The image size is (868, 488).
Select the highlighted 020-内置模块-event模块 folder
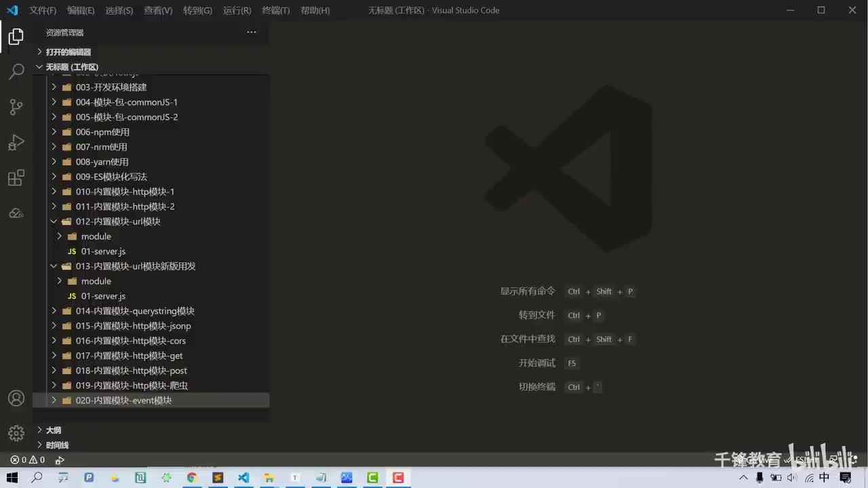(x=151, y=401)
